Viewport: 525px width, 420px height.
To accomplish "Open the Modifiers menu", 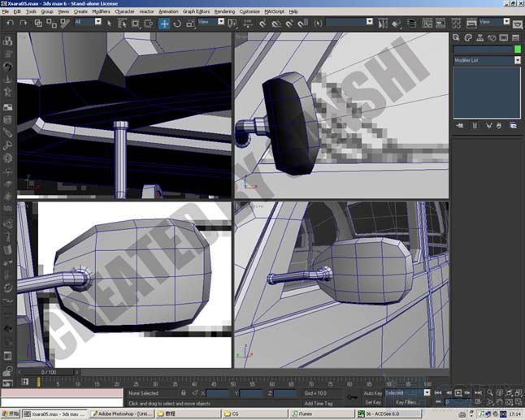I will click(x=101, y=11).
